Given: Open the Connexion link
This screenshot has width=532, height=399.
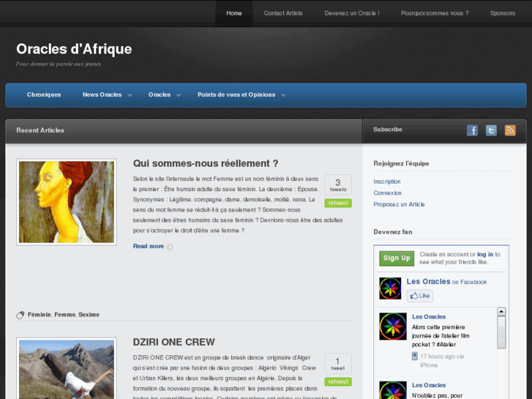Looking at the screenshot, I should pyautogui.click(x=387, y=193).
